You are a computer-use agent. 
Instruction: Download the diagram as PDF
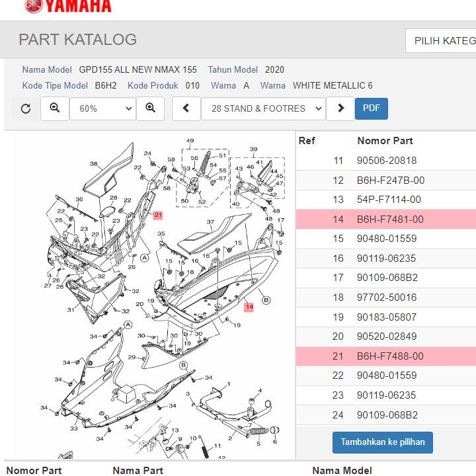pos(371,108)
